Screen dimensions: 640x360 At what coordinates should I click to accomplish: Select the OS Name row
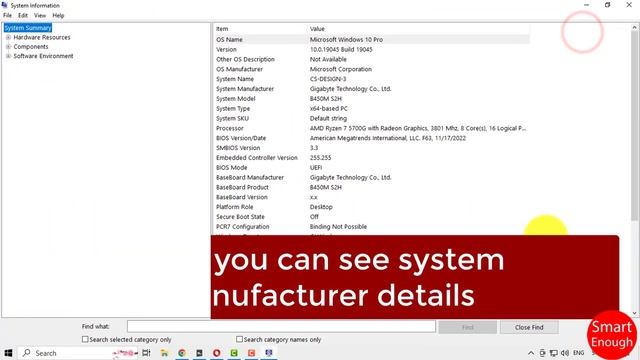(371, 40)
